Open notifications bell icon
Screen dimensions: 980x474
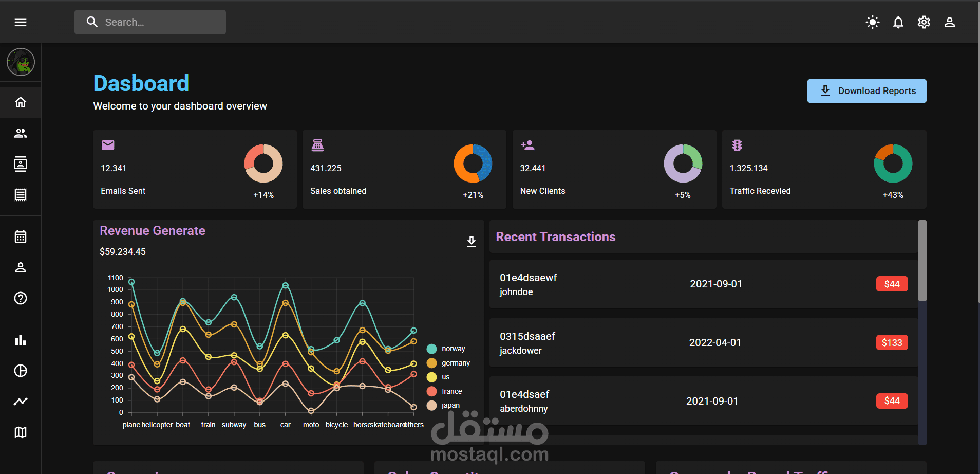click(898, 22)
